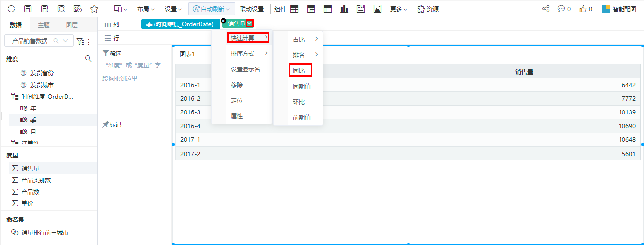This screenshot has height=245, width=644.
Task: Click the favorite star icon
Action: point(94,9)
